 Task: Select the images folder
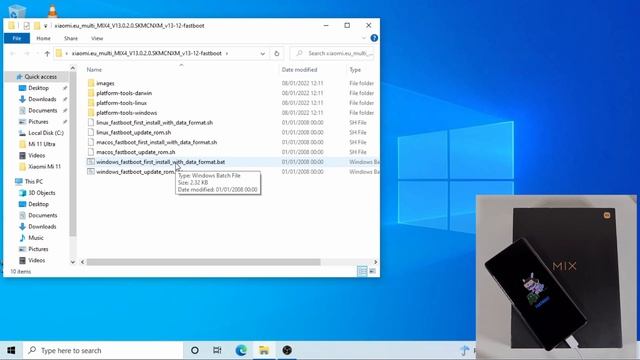tap(105, 83)
